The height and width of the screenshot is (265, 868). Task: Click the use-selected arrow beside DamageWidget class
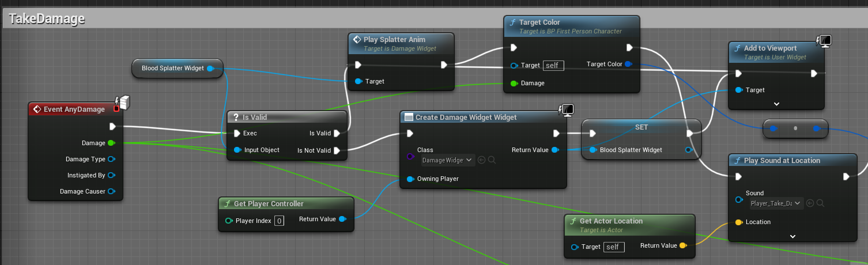(482, 160)
